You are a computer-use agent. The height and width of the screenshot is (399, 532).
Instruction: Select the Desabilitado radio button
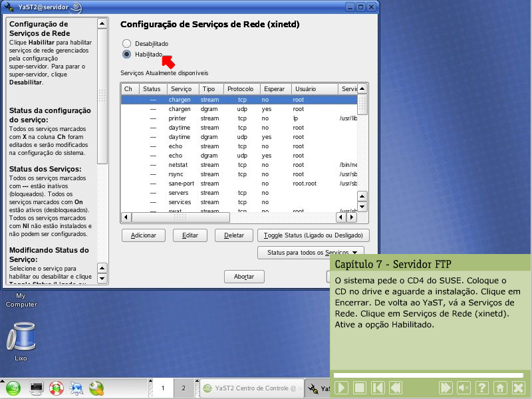[x=127, y=43]
